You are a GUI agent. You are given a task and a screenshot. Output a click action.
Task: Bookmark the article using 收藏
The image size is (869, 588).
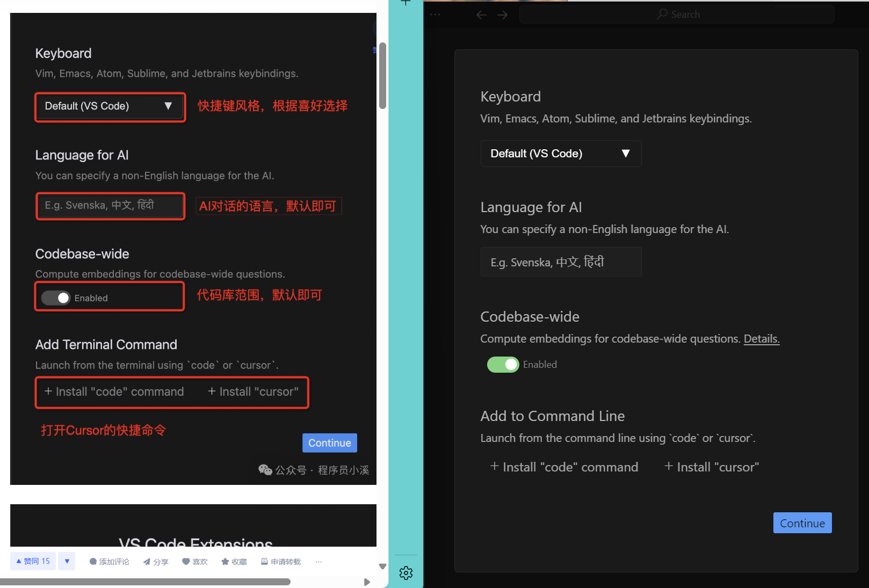234,562
